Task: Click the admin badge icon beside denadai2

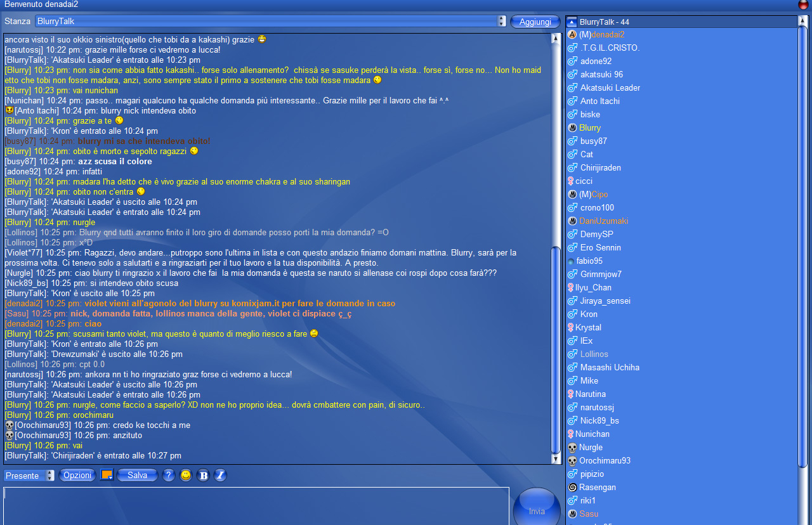Action: pos(572,35)
